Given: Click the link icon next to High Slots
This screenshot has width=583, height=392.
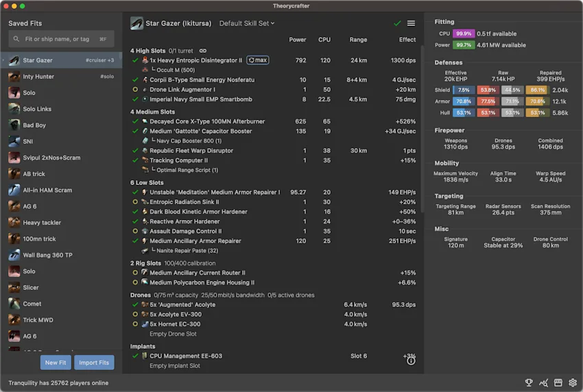Looking at the screenshot, I should tap(202, 51).
